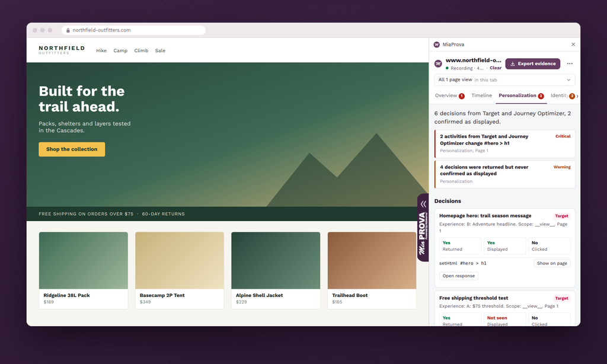607x364 pixels.
Task: Click the 'Yes Returned' status for Homepage hero
Action: (460, 246)
